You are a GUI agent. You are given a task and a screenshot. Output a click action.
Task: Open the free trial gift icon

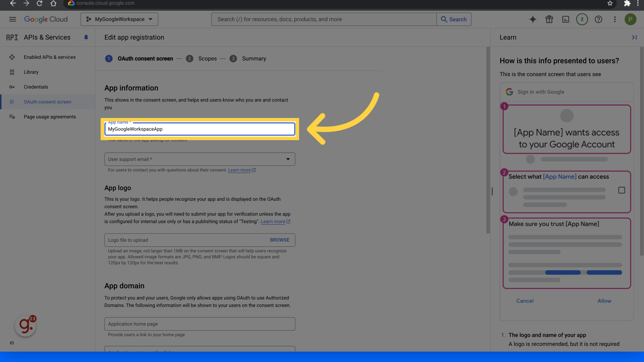[549, 19]
